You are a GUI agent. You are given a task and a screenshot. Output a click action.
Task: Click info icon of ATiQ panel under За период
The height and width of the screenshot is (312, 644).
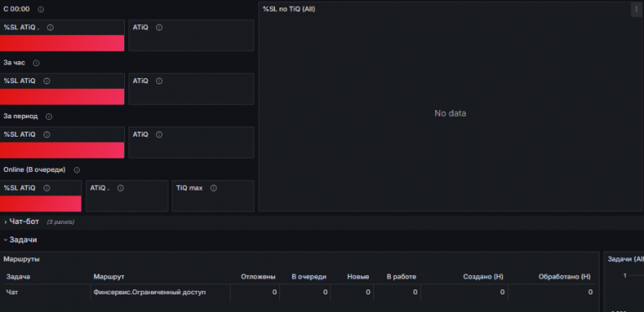click(159, 135)
